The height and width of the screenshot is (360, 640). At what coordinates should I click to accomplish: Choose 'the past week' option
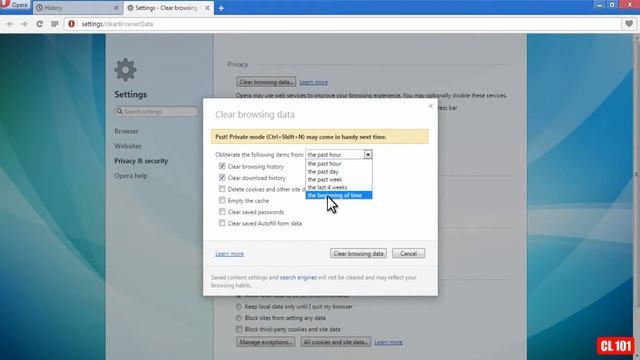pyautogui.click(x=339, y=180)
